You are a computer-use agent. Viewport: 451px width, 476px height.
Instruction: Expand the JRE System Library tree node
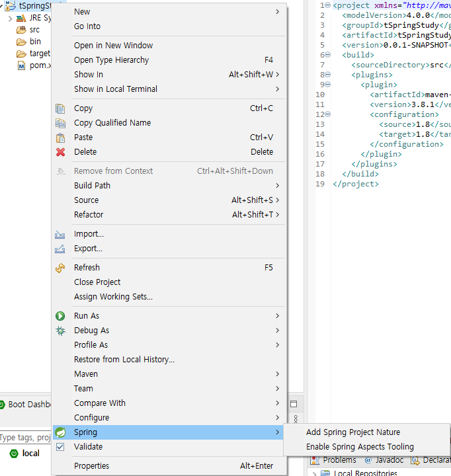11,19
